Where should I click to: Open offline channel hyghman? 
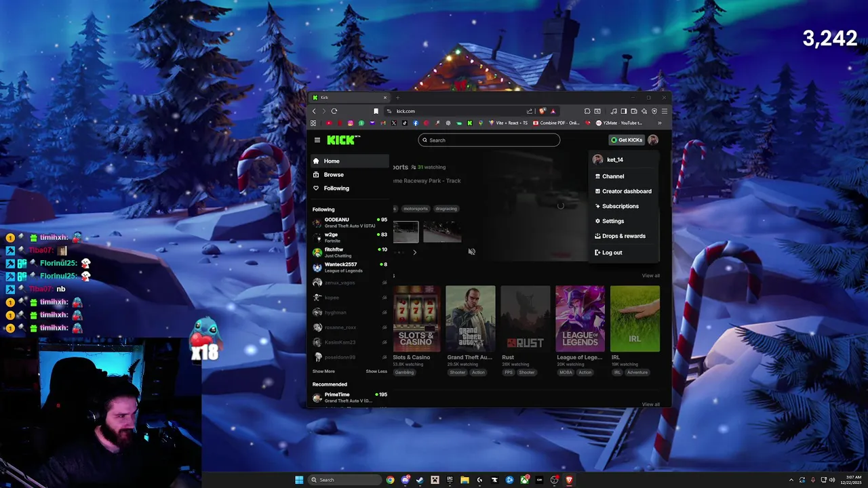349,312
